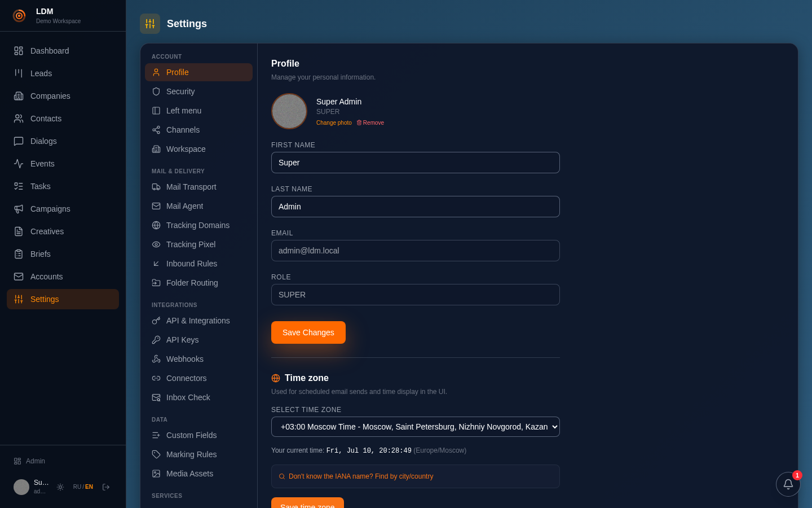Click the Companies building icon
Image resolution: width=812 pixels, height=508 pixels.
(19, 96)
